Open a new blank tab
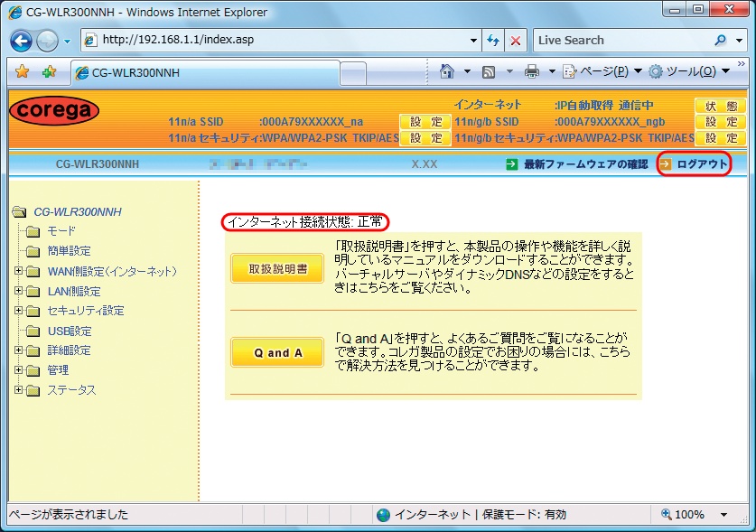 353,74
